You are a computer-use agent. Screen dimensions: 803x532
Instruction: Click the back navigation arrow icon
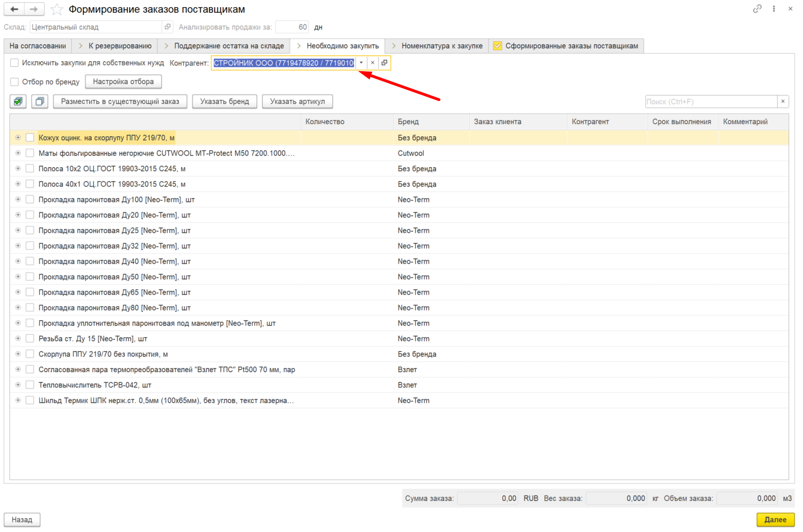[14, 9]
